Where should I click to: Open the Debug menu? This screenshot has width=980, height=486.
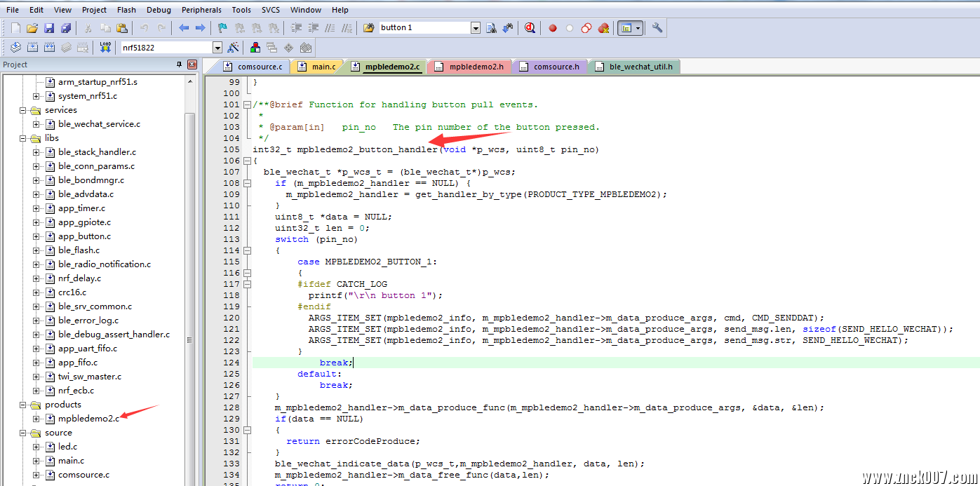[x=159, y=10]
